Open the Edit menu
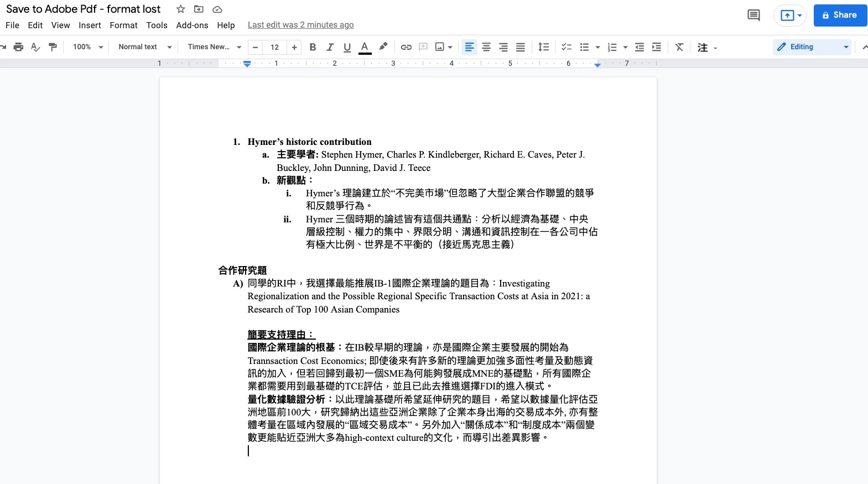This screenshot has width=868, height=484. 35,25
